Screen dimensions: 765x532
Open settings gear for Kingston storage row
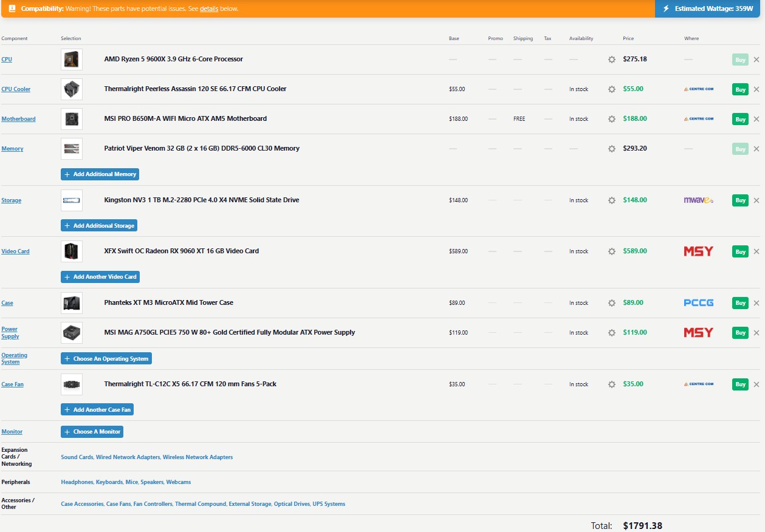pyautogui.click(x=612, y=200)
